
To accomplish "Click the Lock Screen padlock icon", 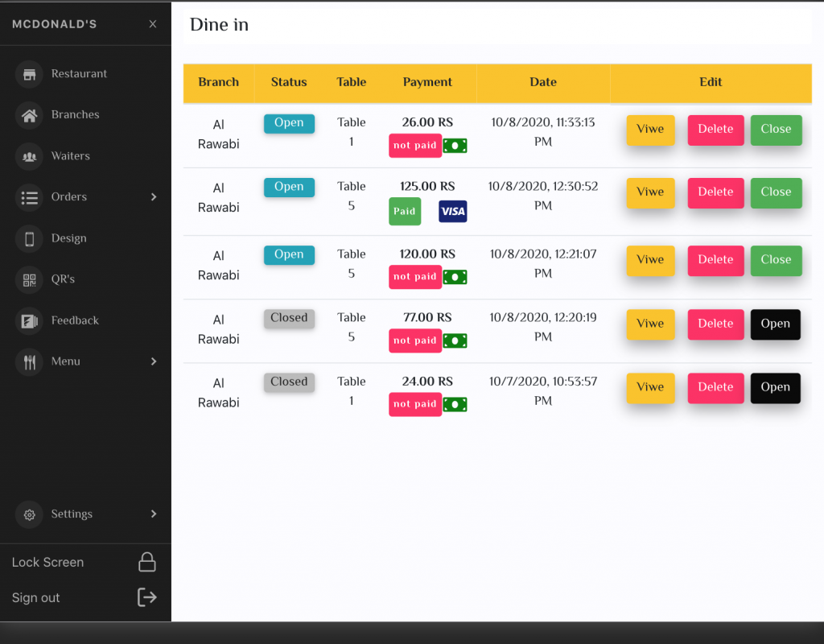I will pos(147,562).
